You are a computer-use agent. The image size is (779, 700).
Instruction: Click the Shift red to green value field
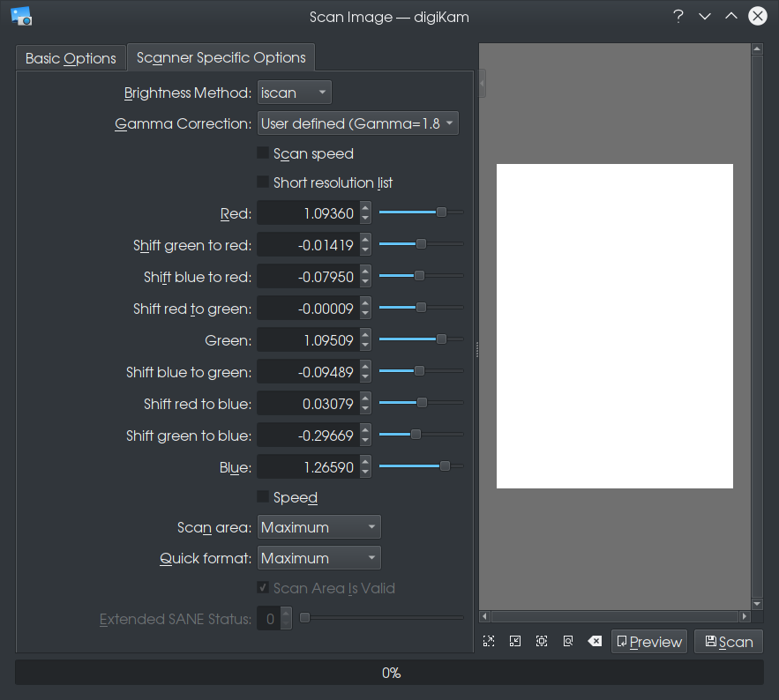pos(309,309)
